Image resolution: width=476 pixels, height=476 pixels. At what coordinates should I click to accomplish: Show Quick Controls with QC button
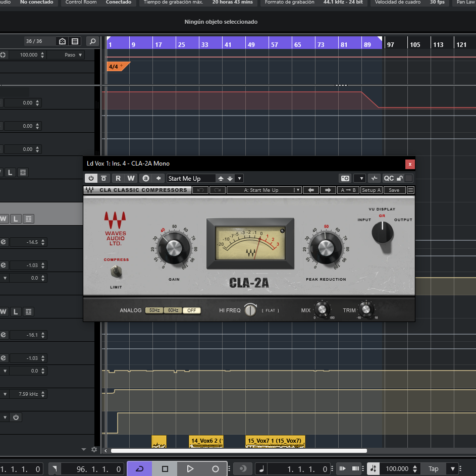pyautogui.click(x=389, y=178)
